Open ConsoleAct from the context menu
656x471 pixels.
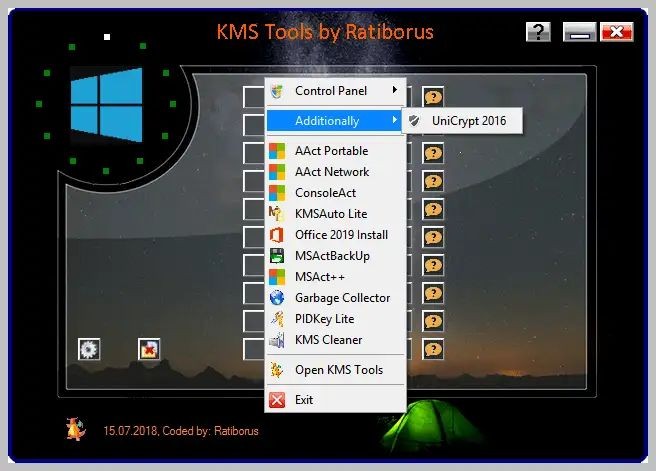325,193
